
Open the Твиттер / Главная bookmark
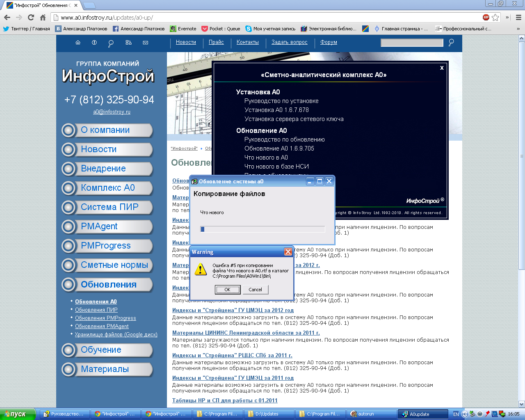pos(27,29)
